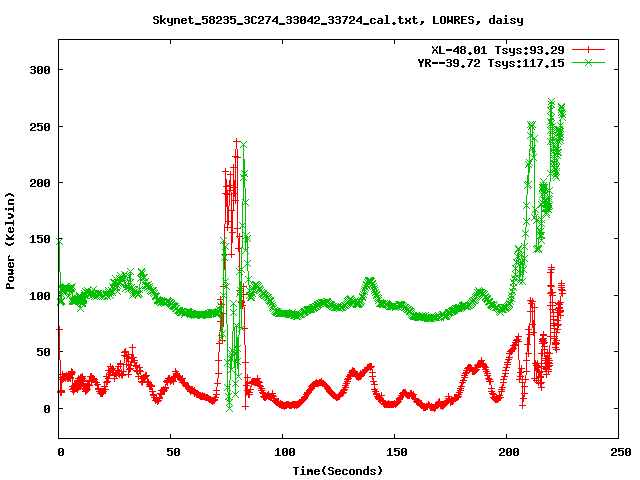Click the red XL legend line sample
The height and width of the screenshot is (480, 640).
[588, 50]
